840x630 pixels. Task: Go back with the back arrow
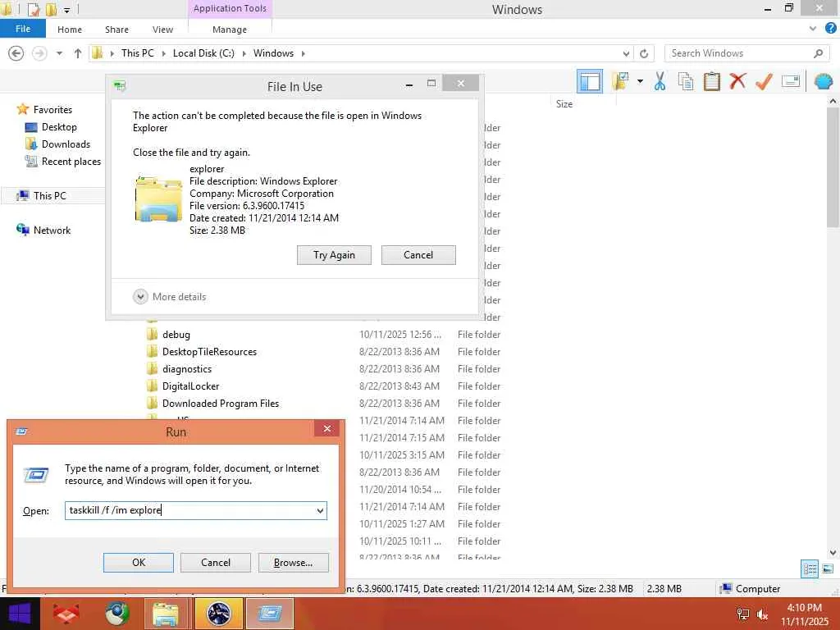[16, 53]
